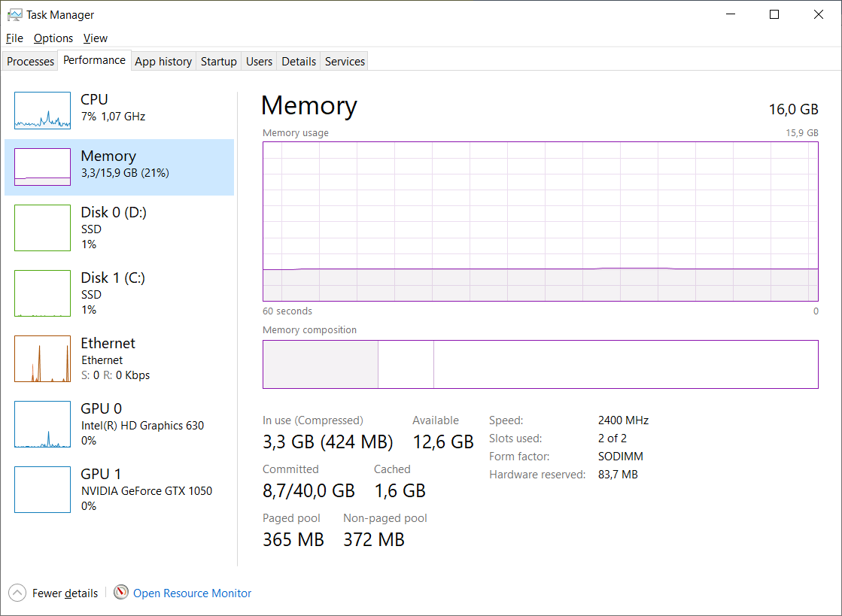Click the Disk 0 (D:) title text

point(114,213)
